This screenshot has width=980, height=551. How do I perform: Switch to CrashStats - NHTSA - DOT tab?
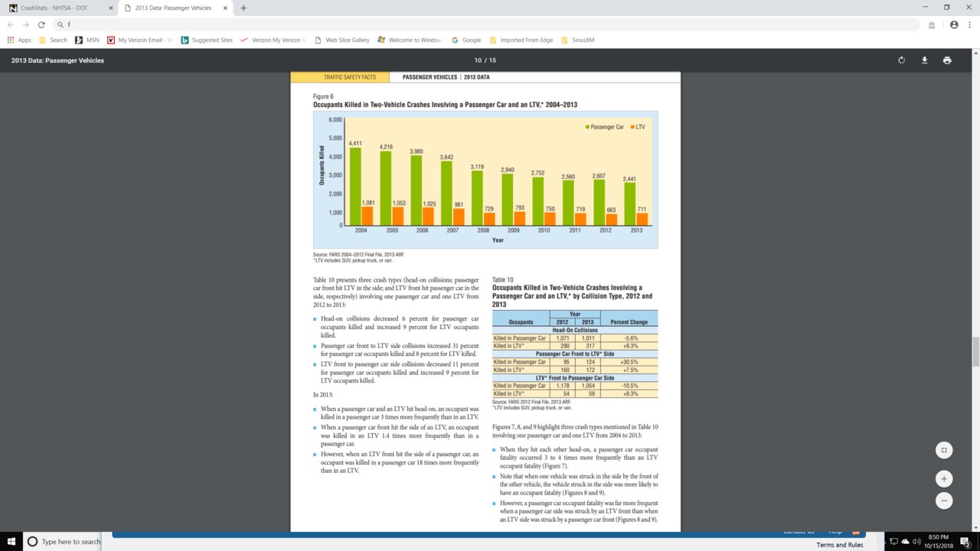61,8
